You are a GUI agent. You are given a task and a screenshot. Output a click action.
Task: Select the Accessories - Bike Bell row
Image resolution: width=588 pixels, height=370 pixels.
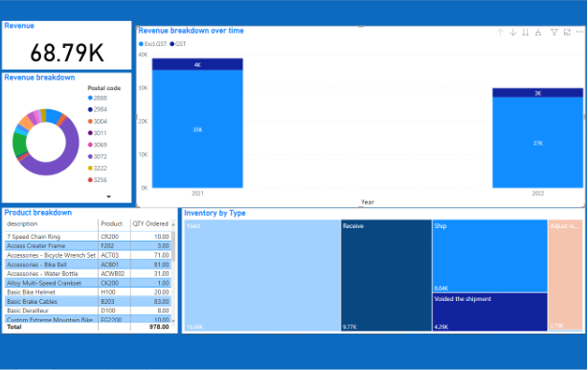[x=88, y=265]
